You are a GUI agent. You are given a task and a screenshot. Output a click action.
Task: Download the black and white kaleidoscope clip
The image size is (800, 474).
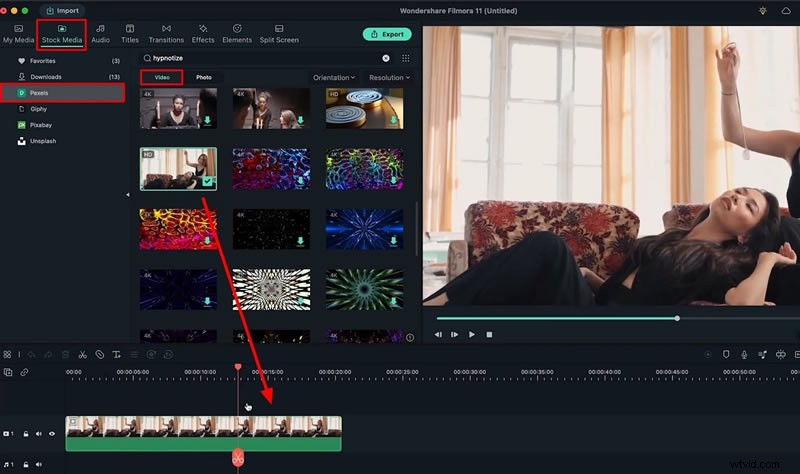pyautogui.click(x=300, y=301)
